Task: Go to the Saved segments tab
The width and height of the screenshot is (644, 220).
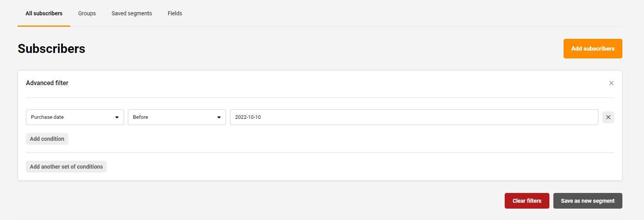Action: (131, 13)
